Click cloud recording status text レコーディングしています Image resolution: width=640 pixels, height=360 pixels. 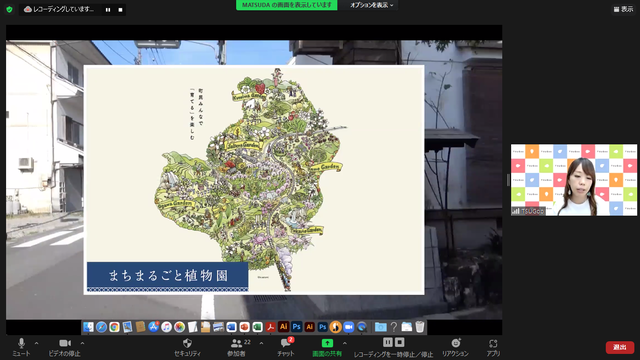pyautogui.click(x=63, y=9)
